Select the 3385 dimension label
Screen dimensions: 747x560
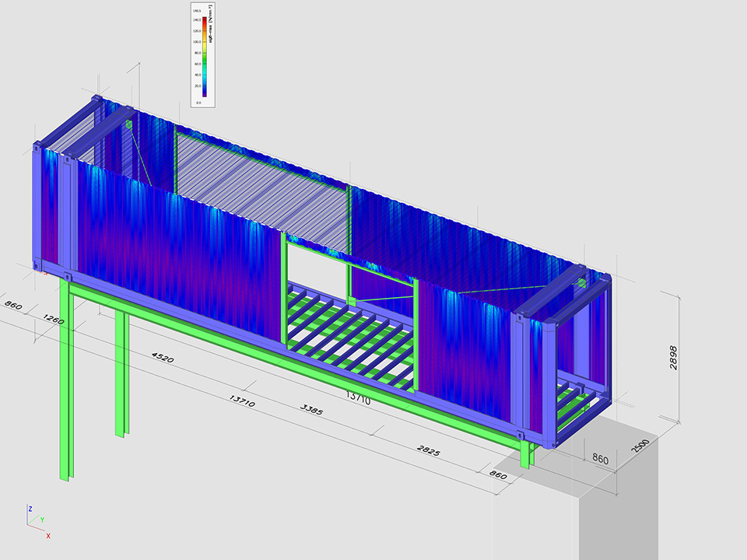[x=310, y=408]
